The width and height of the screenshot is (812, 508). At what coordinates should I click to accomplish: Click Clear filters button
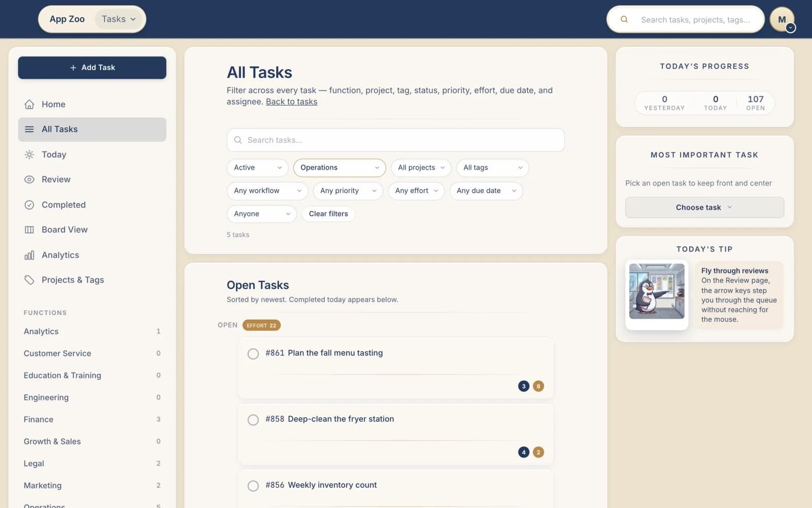328,214
